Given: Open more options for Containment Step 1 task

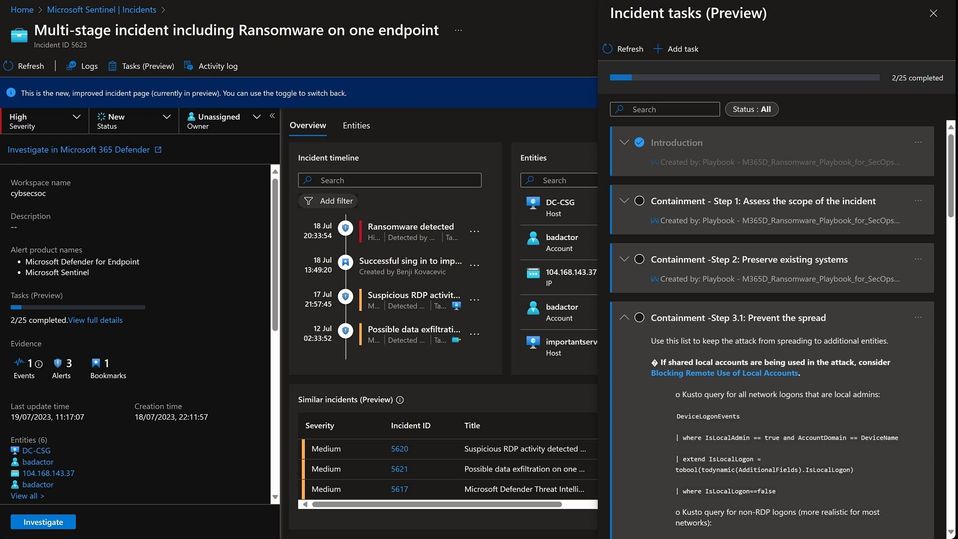Looking at the screenshot, I should 918,200.
